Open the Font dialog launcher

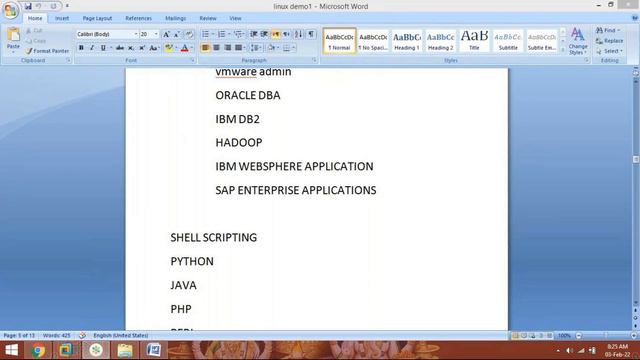[x=193, y=60]
